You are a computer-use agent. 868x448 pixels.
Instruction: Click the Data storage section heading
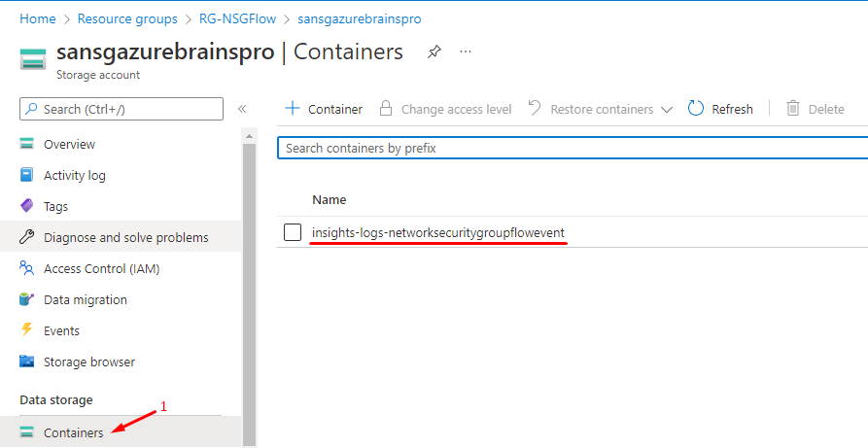coord(56,399)
